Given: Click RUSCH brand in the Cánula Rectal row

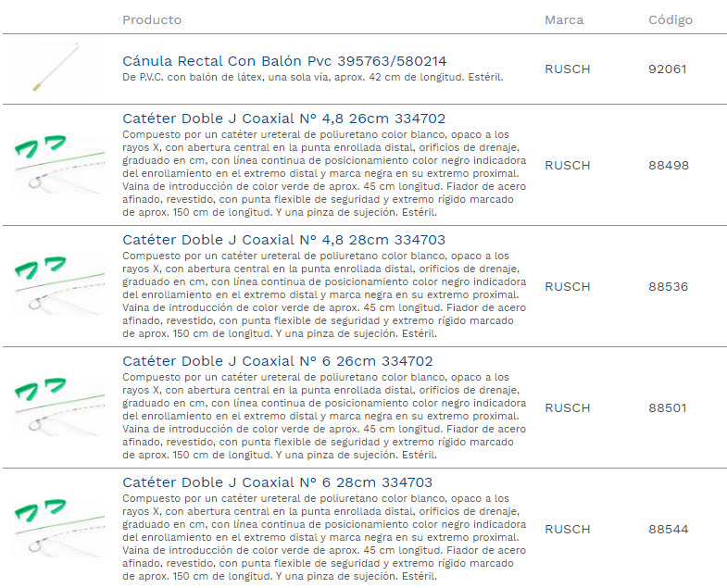Looking at the screenshot, I should pyautogui.click(x=567, y=69).
